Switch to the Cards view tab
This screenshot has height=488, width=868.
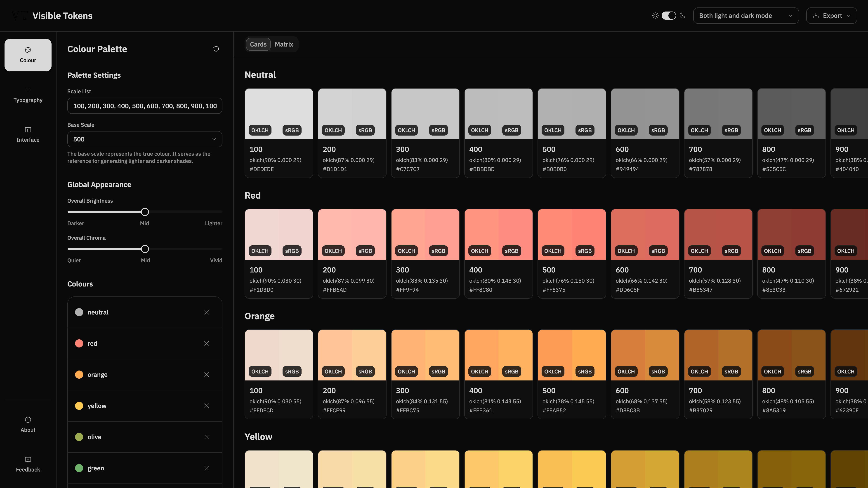click(258, 44)
